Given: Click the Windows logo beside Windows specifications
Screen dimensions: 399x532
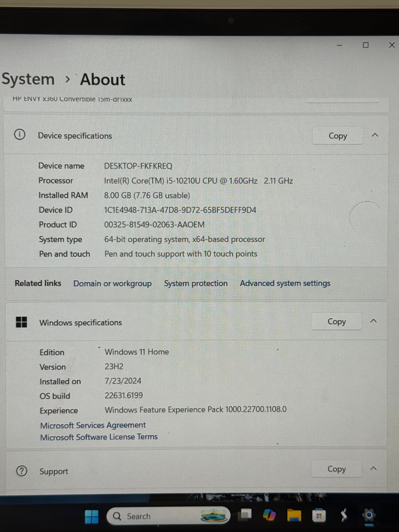Looking at the screenshot, I should click(x=21, y=322).
